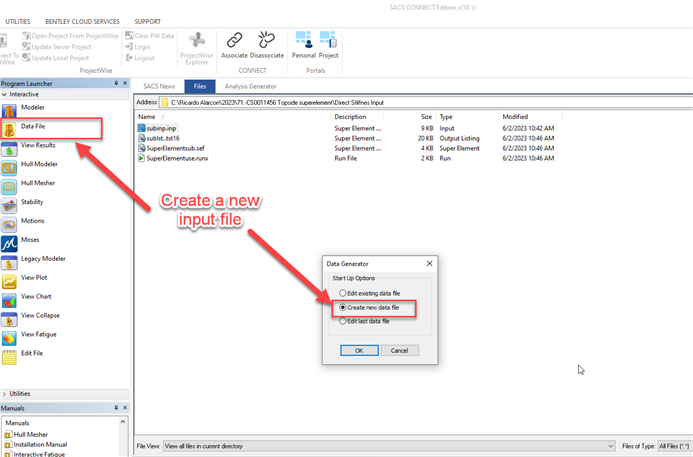
Task: Open the Files of Type dropdown
Action: pyautogui.click(x=674, y=446)
